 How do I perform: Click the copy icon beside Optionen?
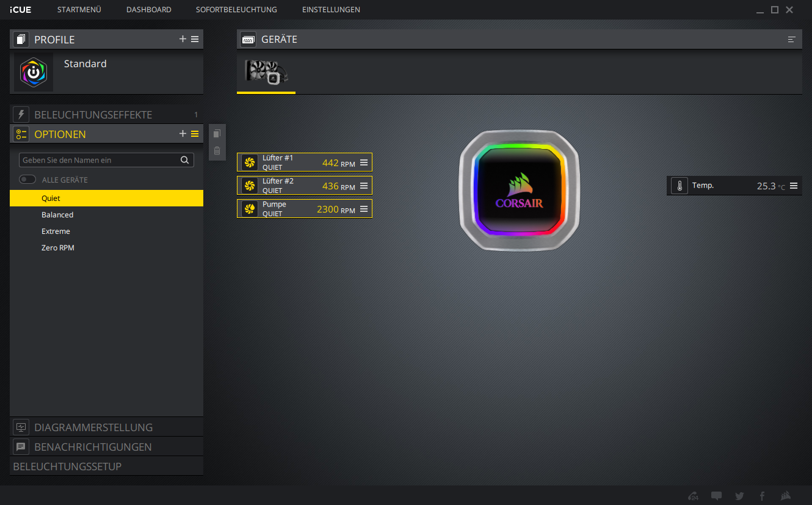[217, 134]
